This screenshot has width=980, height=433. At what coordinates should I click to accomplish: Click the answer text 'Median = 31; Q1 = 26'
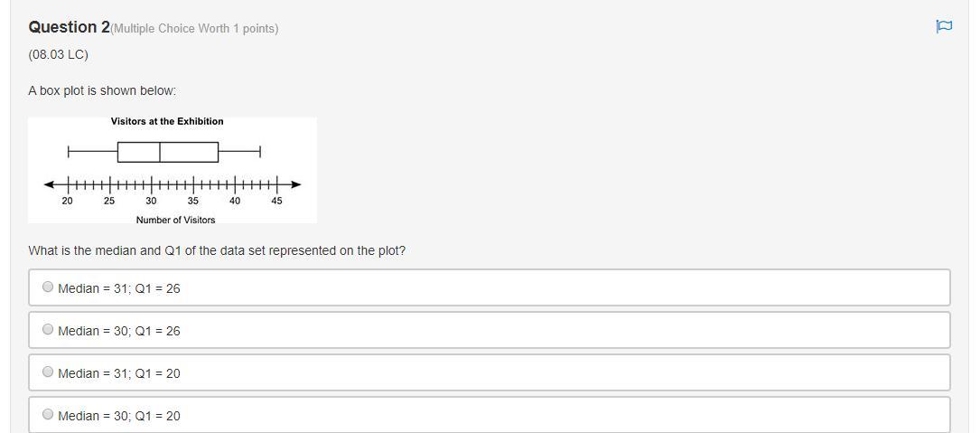118,288
